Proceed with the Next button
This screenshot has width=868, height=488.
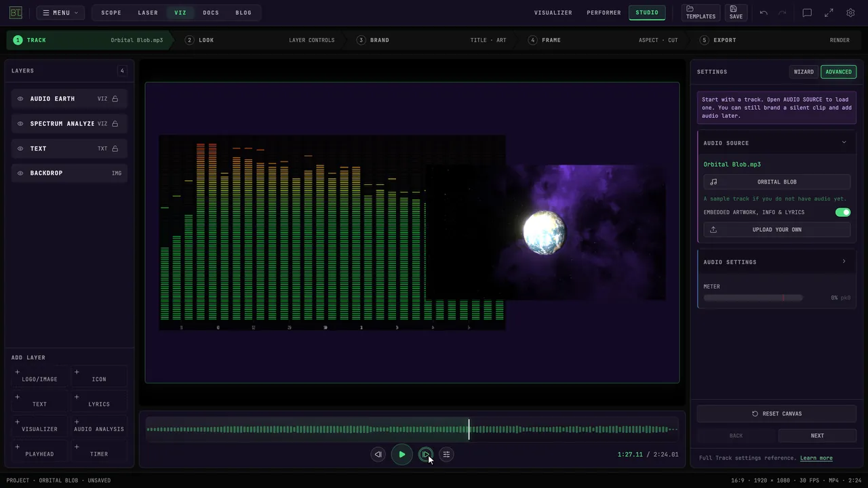tap(817, 436)
